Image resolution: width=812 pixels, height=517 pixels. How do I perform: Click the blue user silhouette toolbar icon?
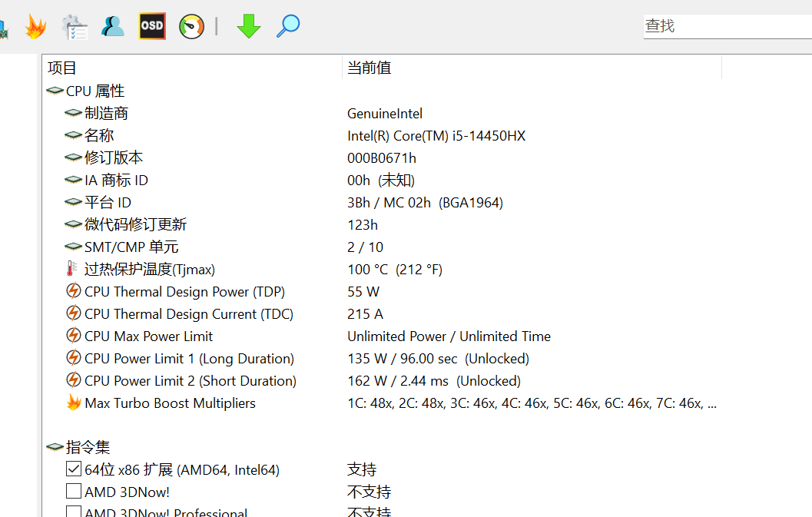[112, 26]
